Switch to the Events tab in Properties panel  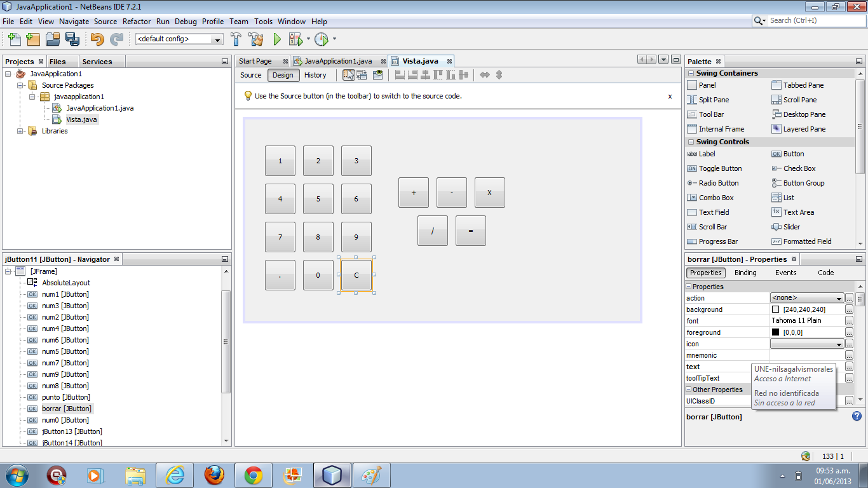pos(785,273)
